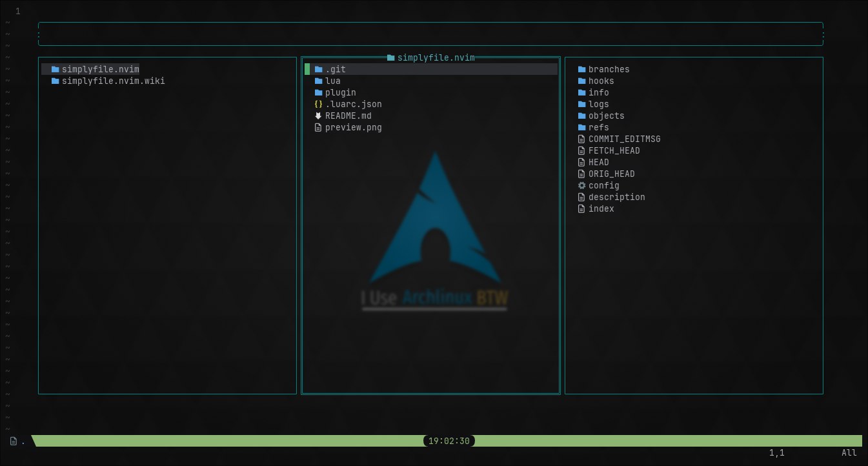Click the folder icon next to objects
The width and height of the screenshot is (868, 466).
tap(581, 116)
